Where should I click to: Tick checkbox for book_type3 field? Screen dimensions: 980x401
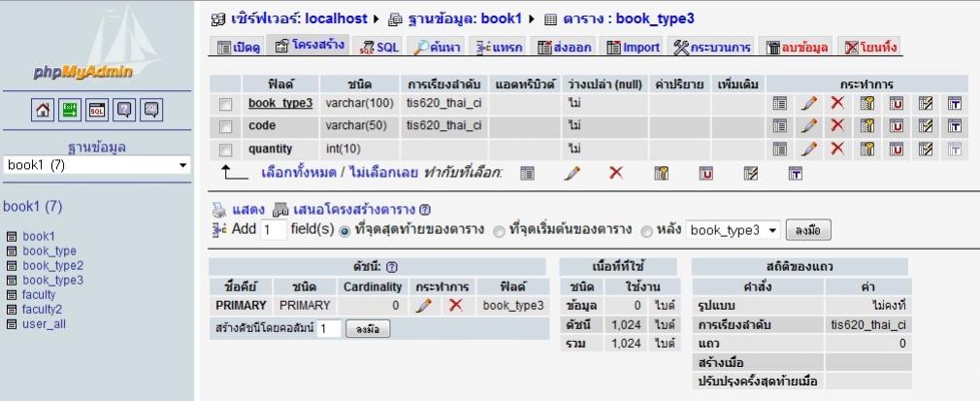[x=226, y=104]
